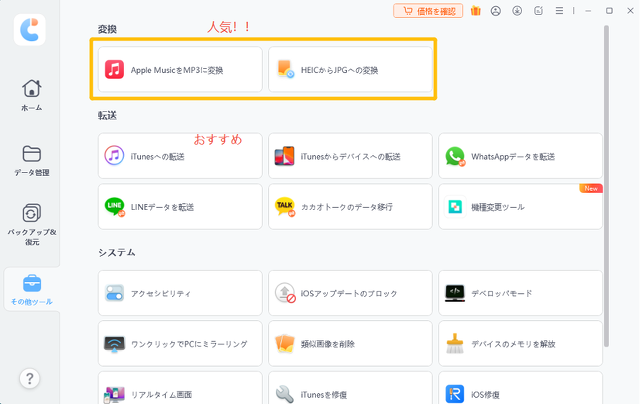Viewport: 640px width, 404px height.
Task: Click the LINEデータを転送 label
Action: [x=162, y=207]
